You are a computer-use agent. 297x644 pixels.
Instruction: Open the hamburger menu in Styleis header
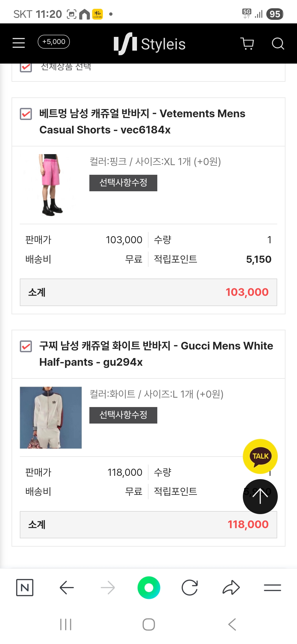(x=19, y=43)
